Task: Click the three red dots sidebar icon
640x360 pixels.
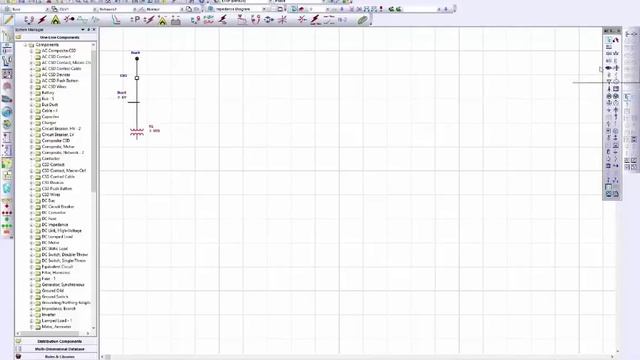Action: click(x=7, y=213)
